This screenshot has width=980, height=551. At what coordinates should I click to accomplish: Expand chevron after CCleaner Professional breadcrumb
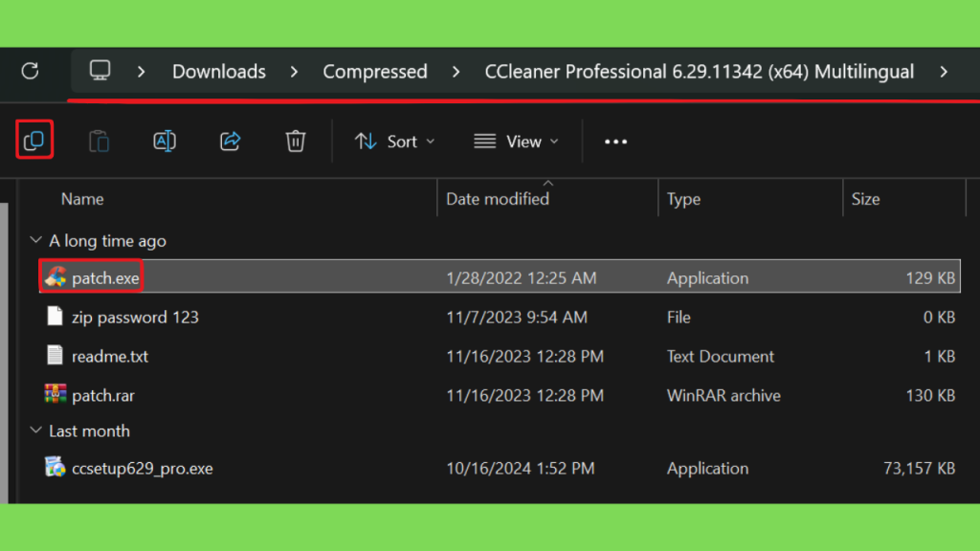pyautogui.click(x=944, y=72)
